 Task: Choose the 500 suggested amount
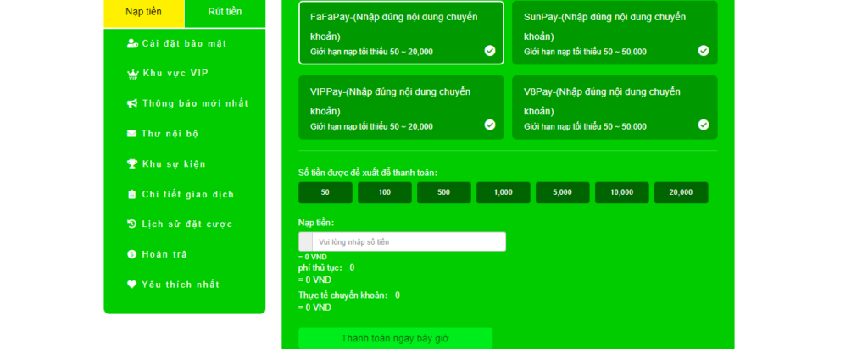pyautogui.click(x=444, y=192)
